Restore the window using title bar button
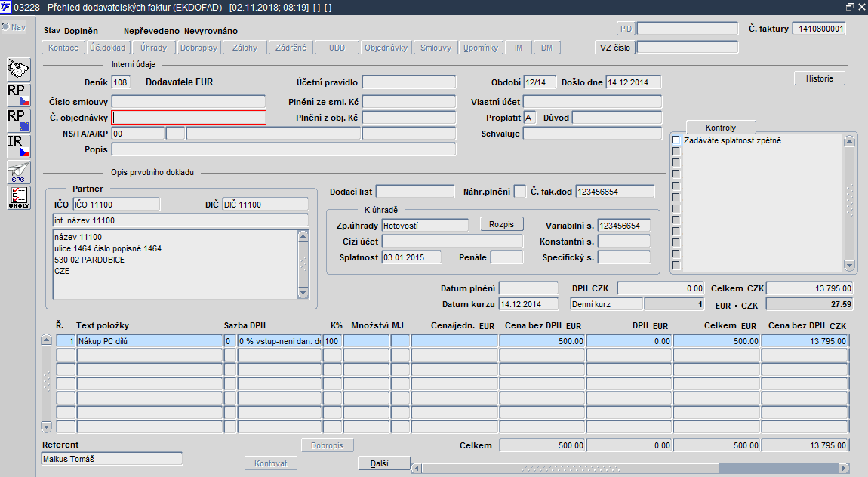The width and height of the screenshot is (868, 477). click(850, 7)
